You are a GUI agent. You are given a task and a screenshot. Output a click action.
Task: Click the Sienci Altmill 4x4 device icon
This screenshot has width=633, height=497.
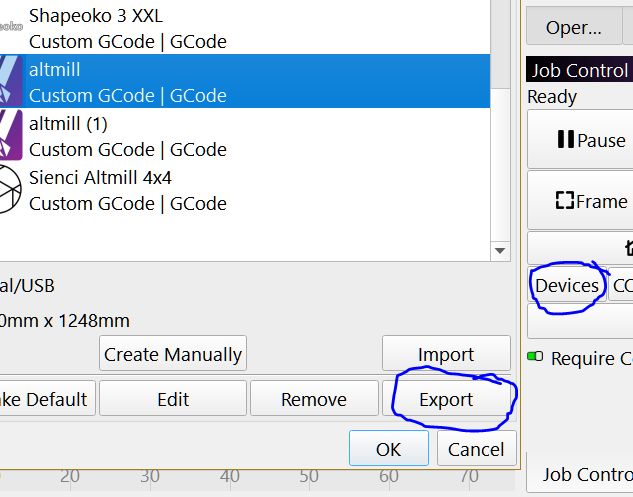10,190
